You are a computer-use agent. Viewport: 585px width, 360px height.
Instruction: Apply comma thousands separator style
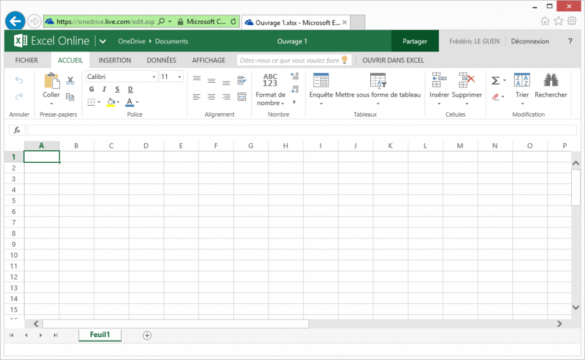coord(294,101)
